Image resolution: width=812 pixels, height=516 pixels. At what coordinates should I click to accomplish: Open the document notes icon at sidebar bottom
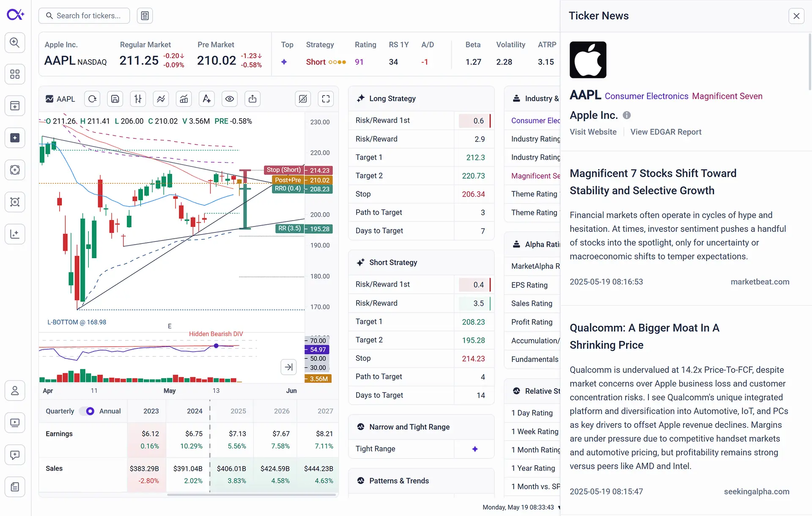[x=15, y=487]
